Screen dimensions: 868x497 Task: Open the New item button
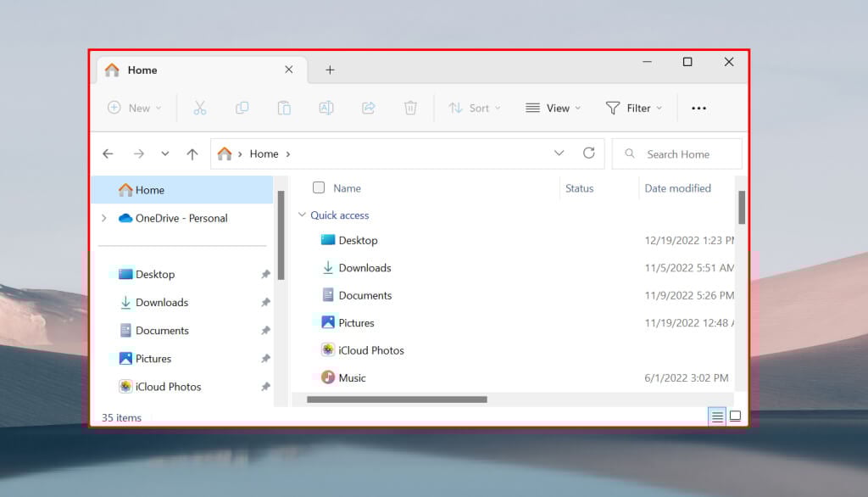click(x=135, y=108)
